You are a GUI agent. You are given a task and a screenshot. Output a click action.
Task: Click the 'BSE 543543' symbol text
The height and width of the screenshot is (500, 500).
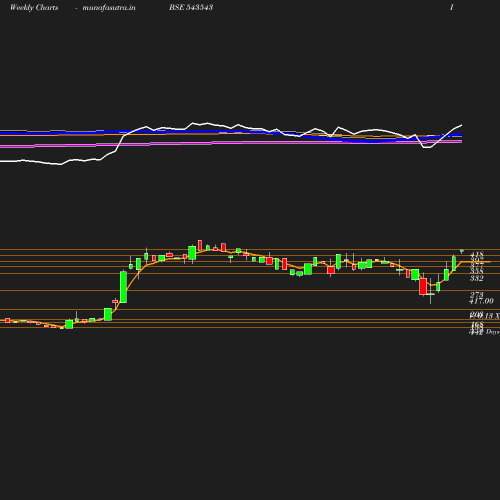click(x=191, y=7)
